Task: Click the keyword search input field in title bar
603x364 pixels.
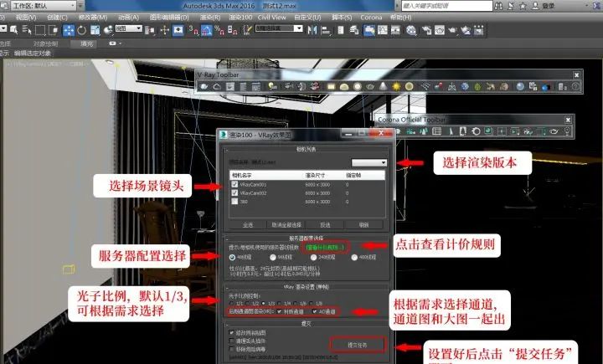Action: tap(447, 5)
